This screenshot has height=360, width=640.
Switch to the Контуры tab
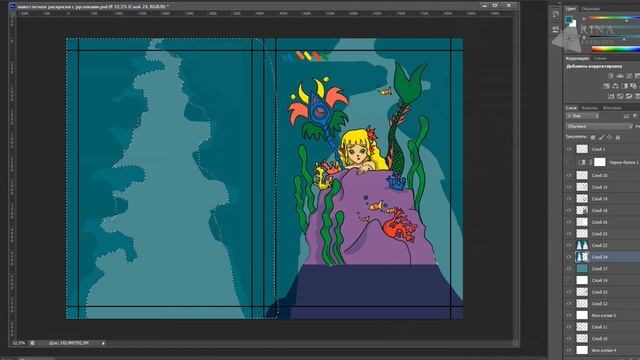pos(612,108)
